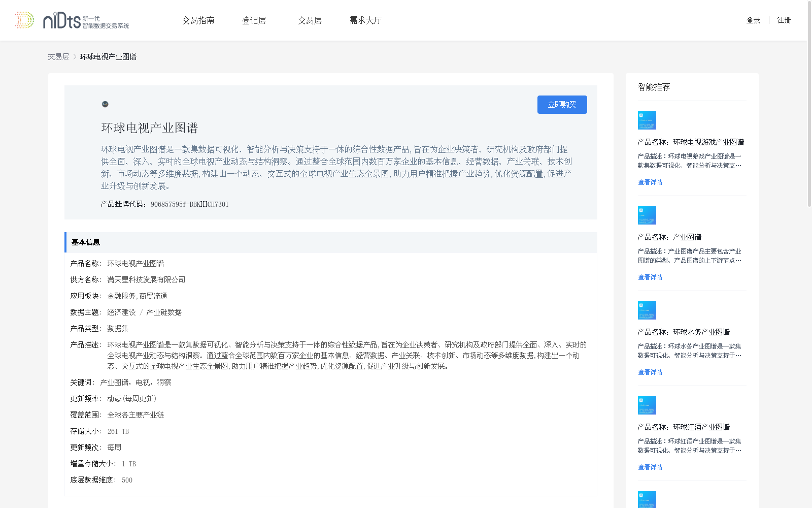Image resolution: width=812 pixels, height=508 pixels.
Task: Click the 数据集 product type value
Action: (x=118, y=329)
